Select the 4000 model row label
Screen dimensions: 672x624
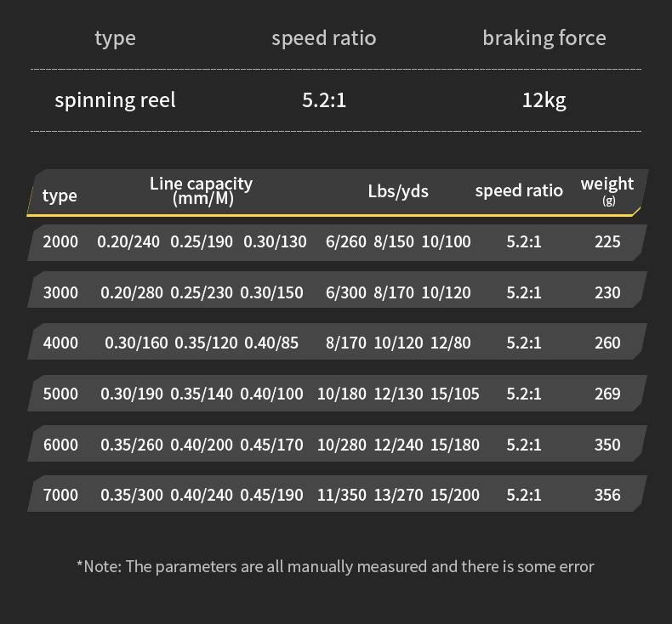pyautogui.click(x=60, y=343)
